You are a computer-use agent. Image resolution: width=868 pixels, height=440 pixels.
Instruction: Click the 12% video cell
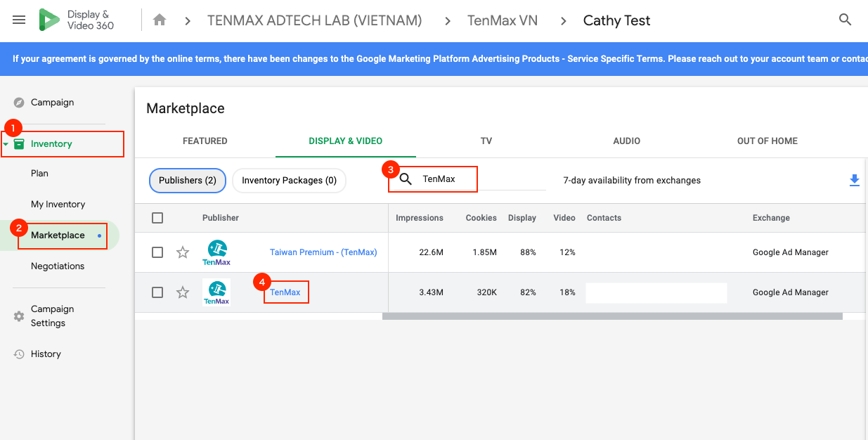click(568, 252)
